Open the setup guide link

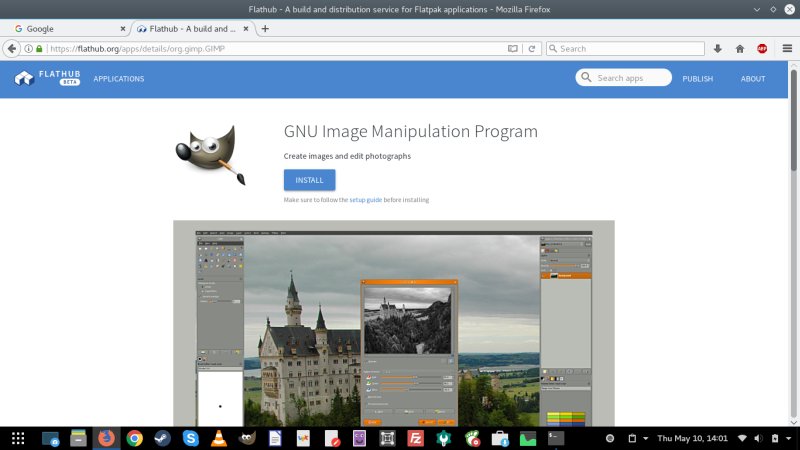point(365,199)
